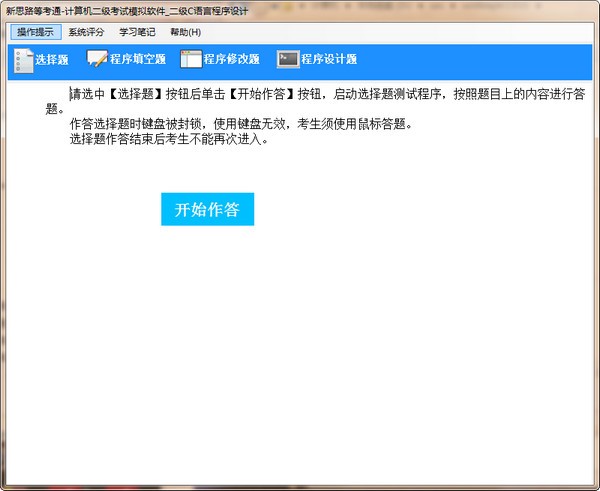
Task: Click the line 选择题作答结束后考生不能再次进入
Action: 169,139
